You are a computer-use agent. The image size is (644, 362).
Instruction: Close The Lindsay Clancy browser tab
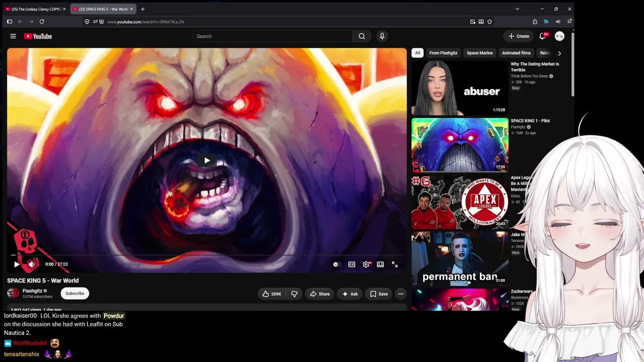click(x=64, y=9)
